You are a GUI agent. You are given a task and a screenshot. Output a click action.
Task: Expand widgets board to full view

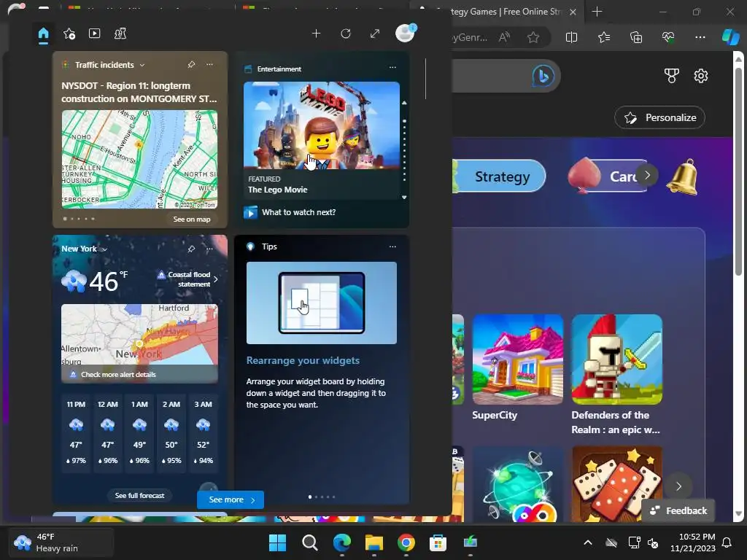375,34
